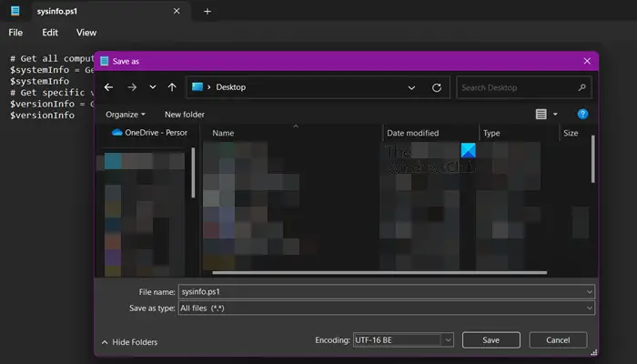637x364 pixels.
Task: Refresh the Desktop folder view
Action: coord(437,88)
